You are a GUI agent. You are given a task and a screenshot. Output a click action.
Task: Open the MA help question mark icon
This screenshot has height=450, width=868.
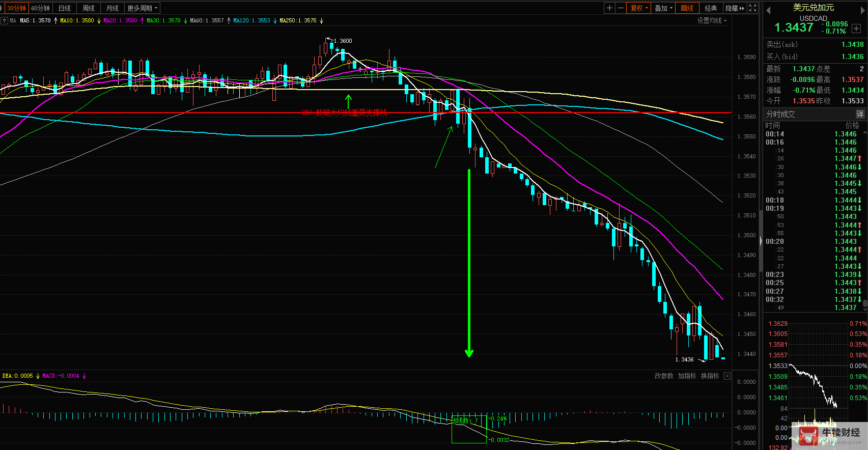click(x=4, y=21)
